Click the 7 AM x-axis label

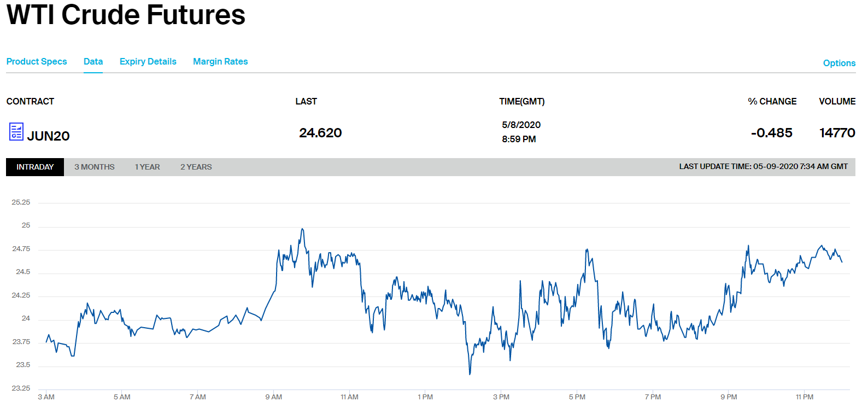click(198, 397)
